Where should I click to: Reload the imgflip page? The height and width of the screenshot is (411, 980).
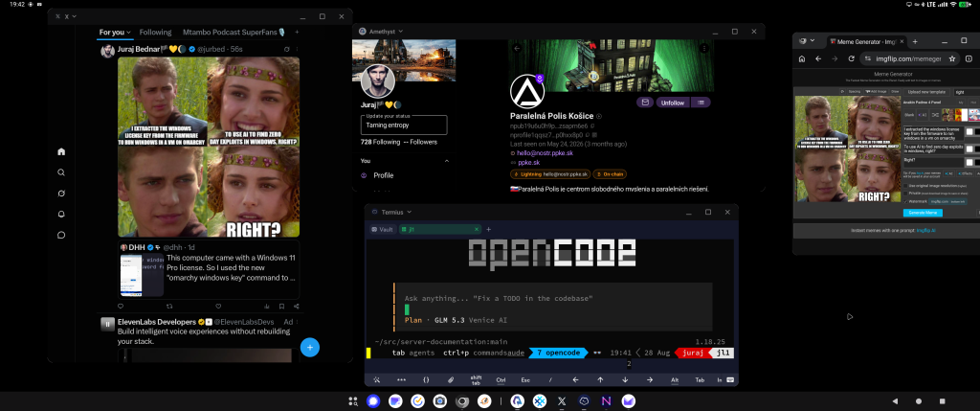pyautogui.click(x=851, y=58)
